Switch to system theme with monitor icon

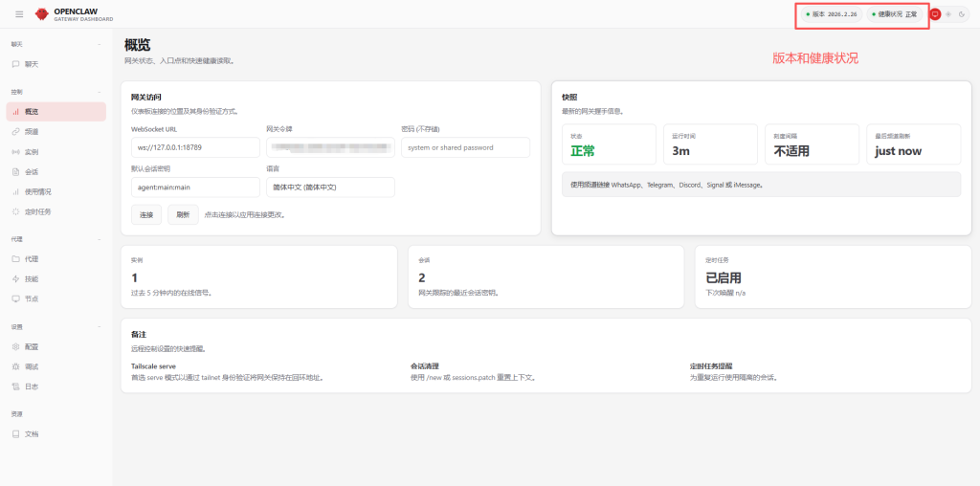pos(935,14)
